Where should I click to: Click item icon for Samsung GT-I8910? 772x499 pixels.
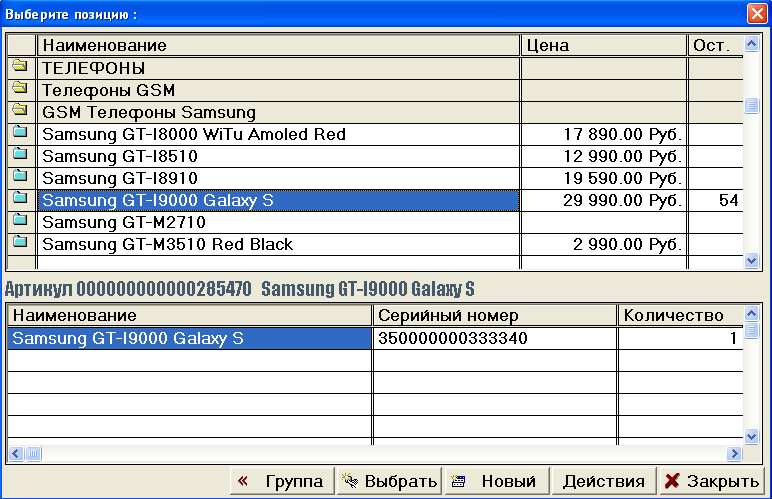[20, 176]
